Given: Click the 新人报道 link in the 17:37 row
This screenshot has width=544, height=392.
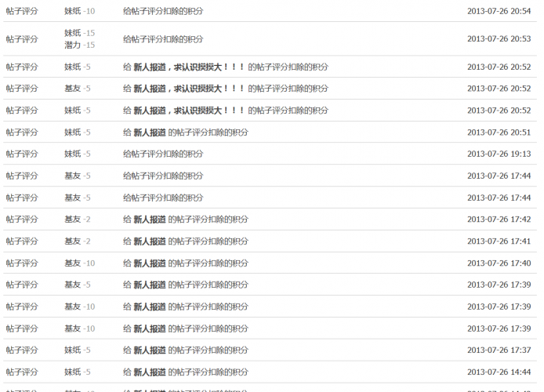Looking at the screenshot, I should click(x=149, y=350).
